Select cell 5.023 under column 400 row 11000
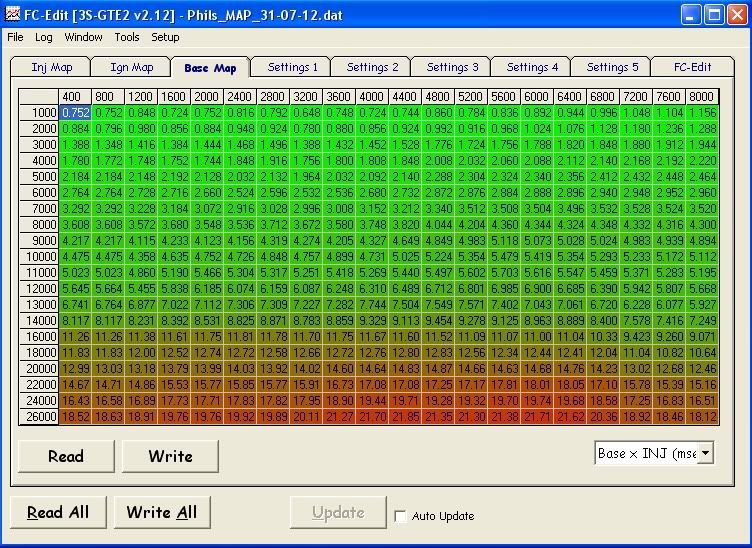752x548 pixels. pos(75,273)
